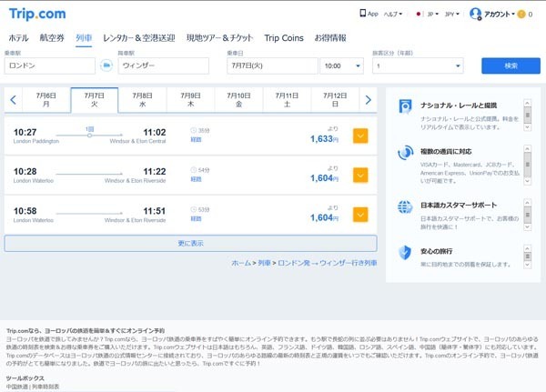Select the お得情報 tab
Image resolution: width=546 pixels, height=392 pixels.
(x=330, y=38)
